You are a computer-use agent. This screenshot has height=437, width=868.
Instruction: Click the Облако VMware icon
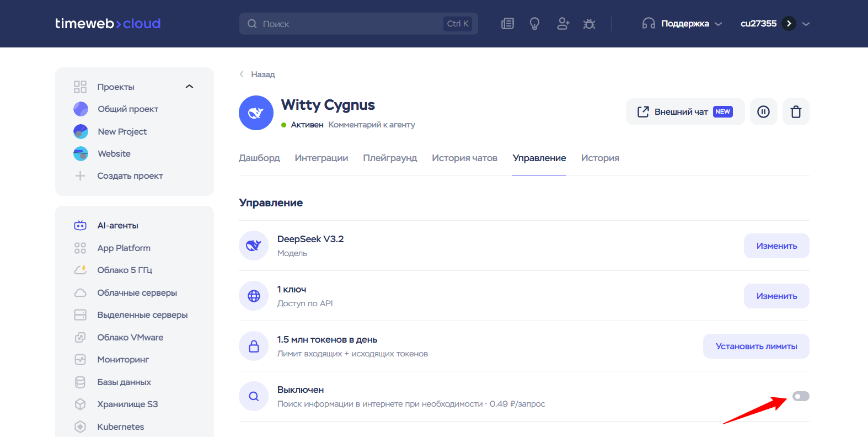pyautogui.click(x=80, y=337)
